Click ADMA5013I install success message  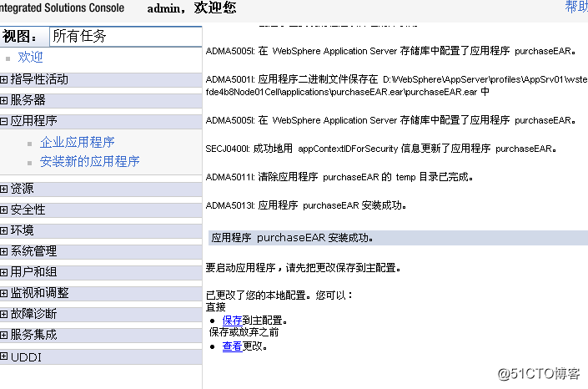coord(306,205)
